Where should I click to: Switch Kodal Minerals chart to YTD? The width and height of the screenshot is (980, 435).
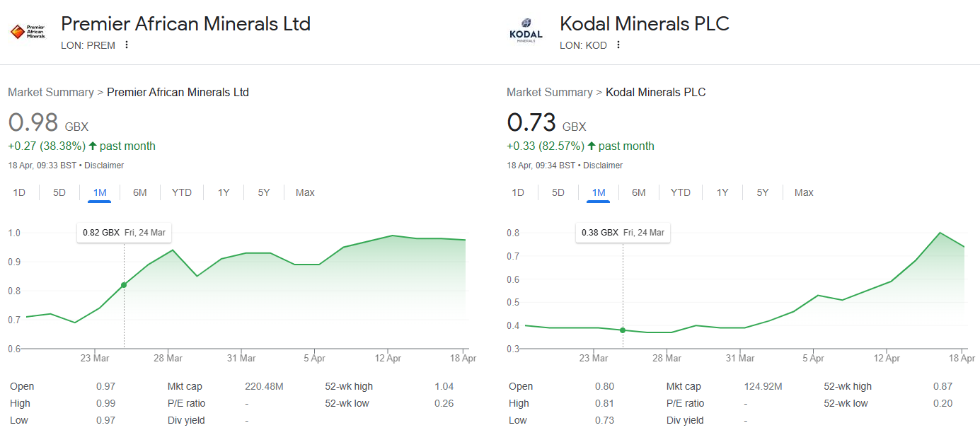[681, 192]
